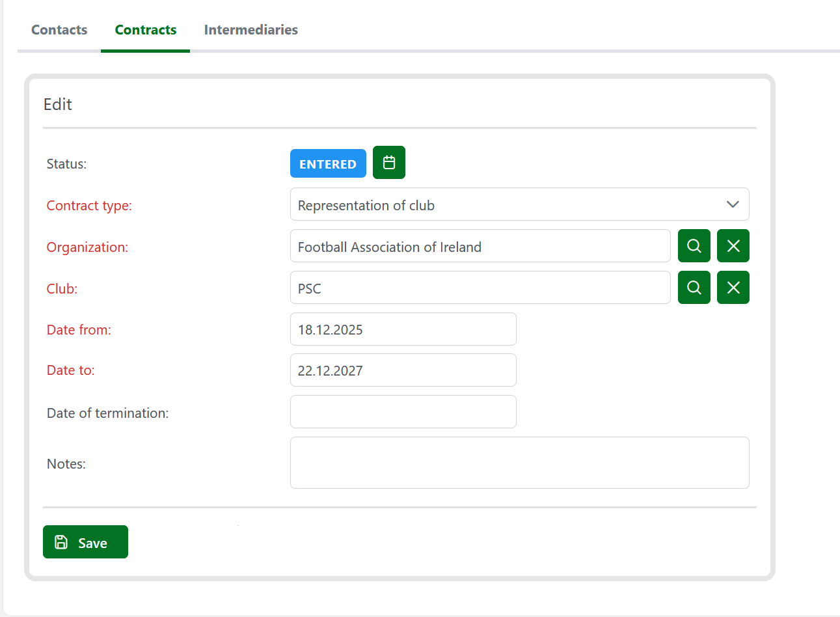Viewport: 840px width, 617px height.
Task: Click the empty Date of termination field
Action: (x=403, y=412)
